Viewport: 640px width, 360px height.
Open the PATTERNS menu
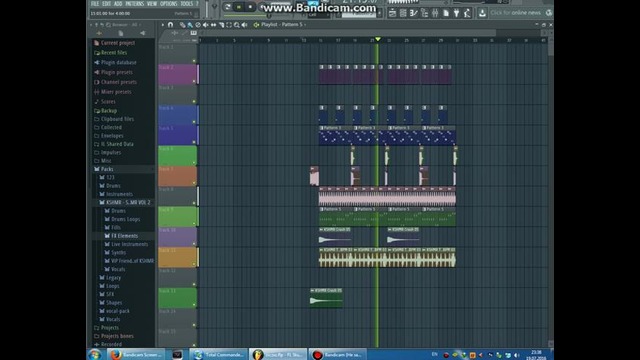pyautogui.click(x=135, y=4)
